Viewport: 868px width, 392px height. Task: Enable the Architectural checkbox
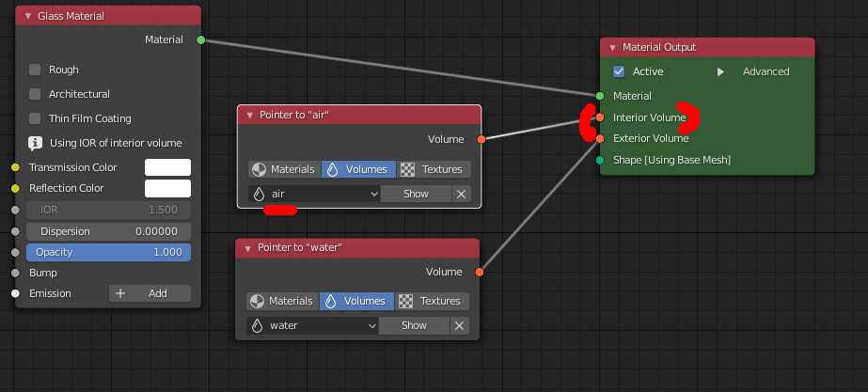[x=35, y=94]
